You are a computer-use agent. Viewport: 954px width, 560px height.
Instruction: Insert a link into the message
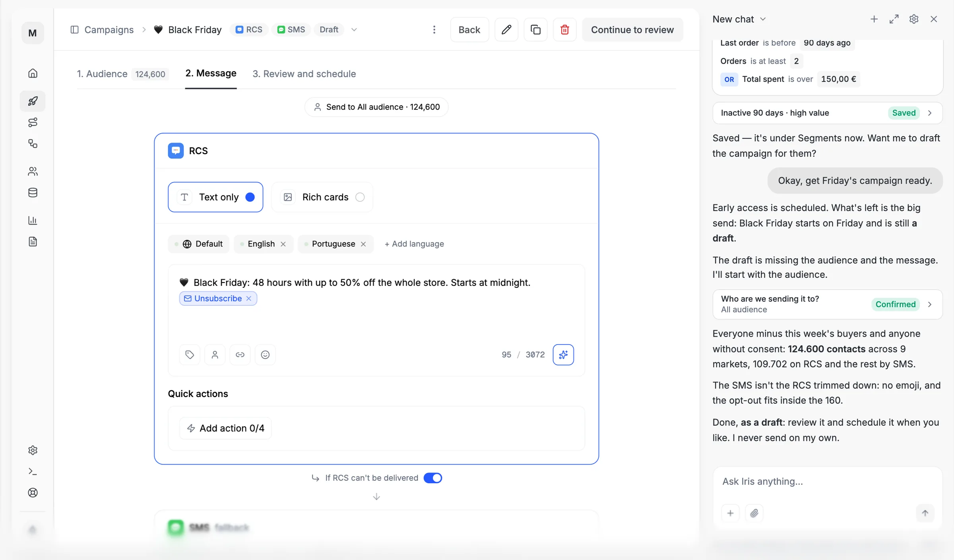pos(240,355)
